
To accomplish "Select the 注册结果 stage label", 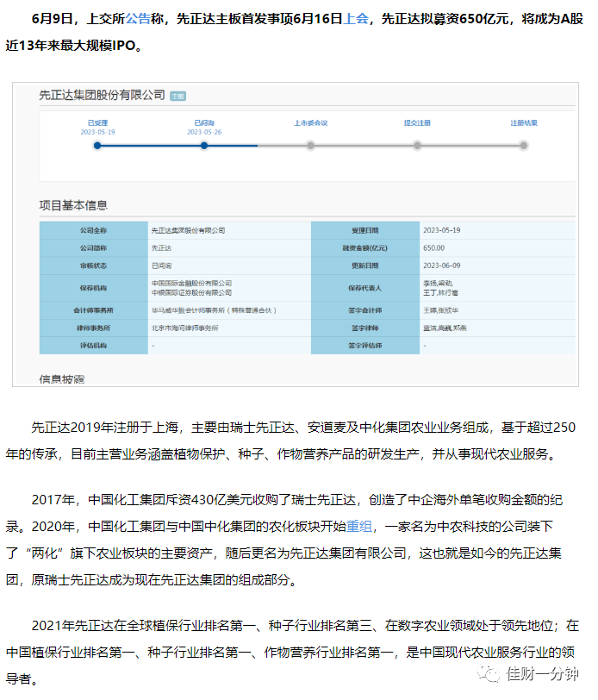I will [524, 122].
